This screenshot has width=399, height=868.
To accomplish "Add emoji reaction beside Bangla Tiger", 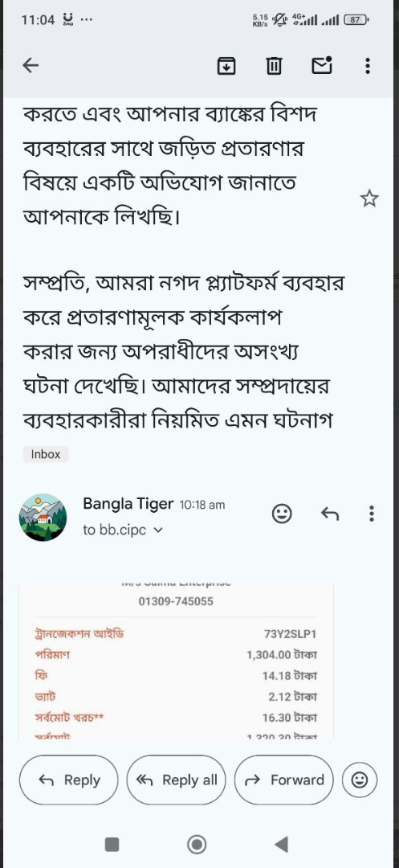I will click(282, 514).
